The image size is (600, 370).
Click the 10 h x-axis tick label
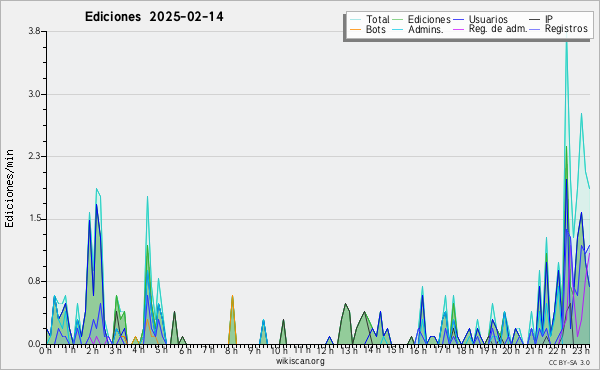[279, 350]
